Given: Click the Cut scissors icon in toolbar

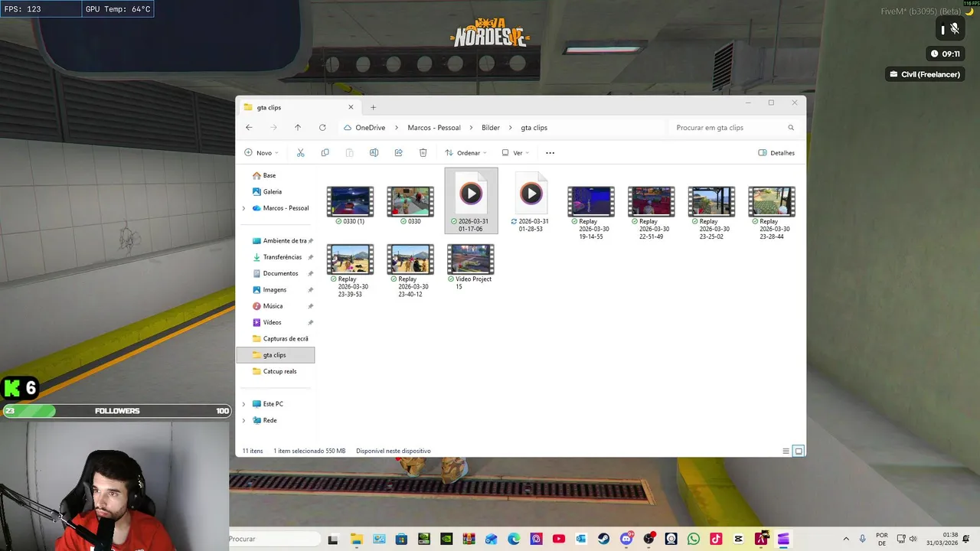Looking at the screenshot, I should [x=300, y=153].
